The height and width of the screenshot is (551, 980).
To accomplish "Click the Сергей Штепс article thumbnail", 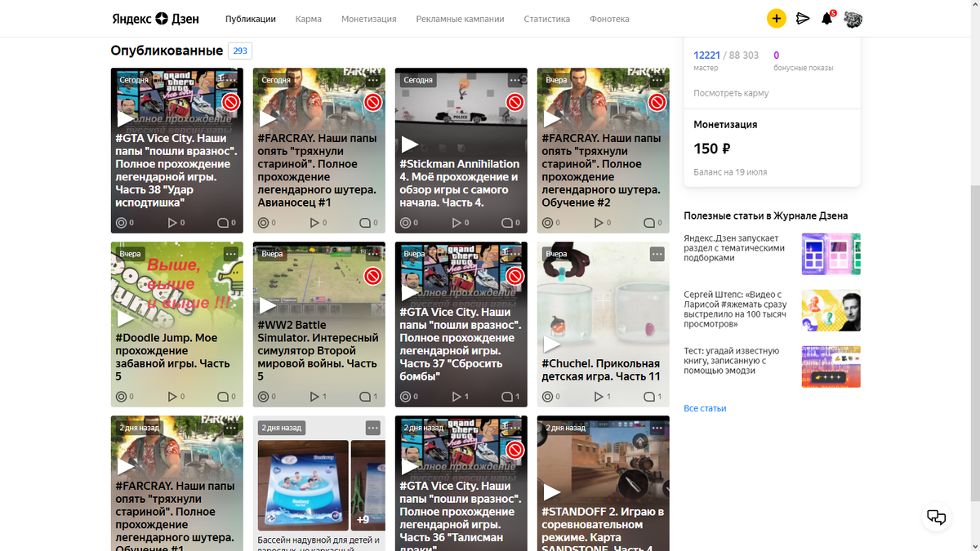I will pos(831,310).
